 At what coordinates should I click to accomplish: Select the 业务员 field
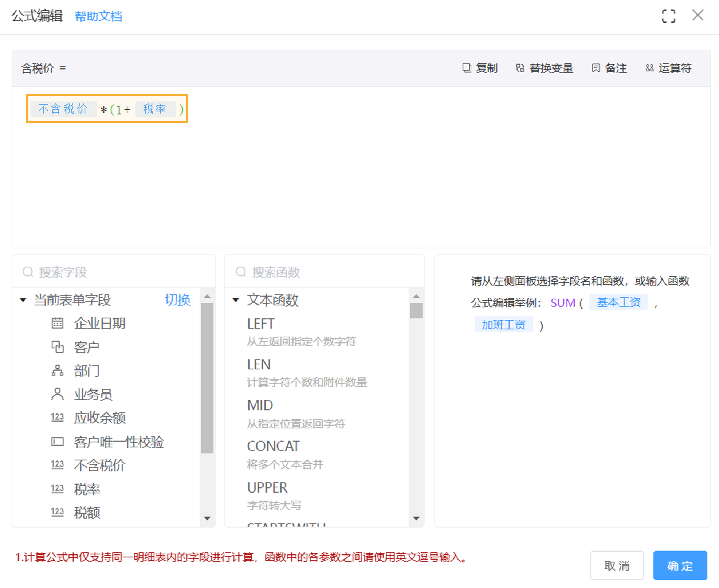(93, 395)
